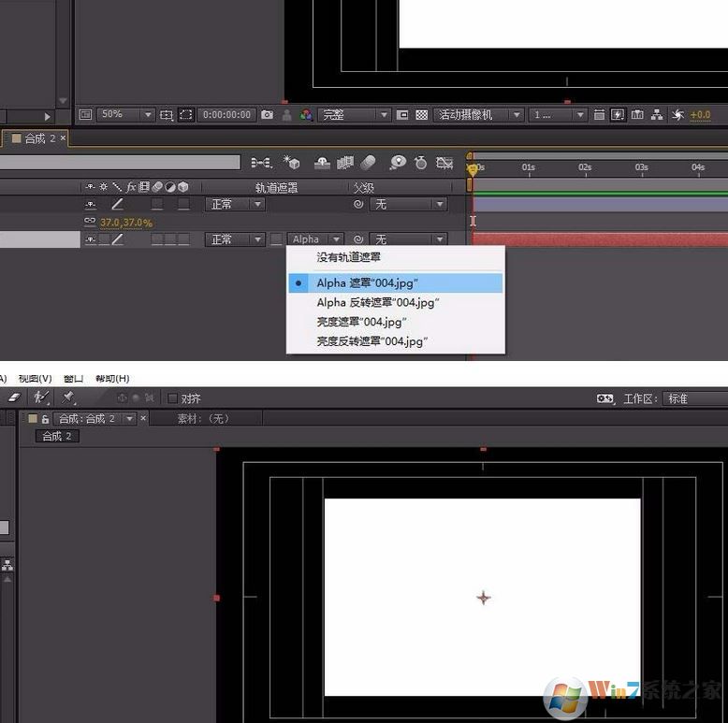
Task: Click the 02s mark on timeline ruler
Action: coord(585,167)
